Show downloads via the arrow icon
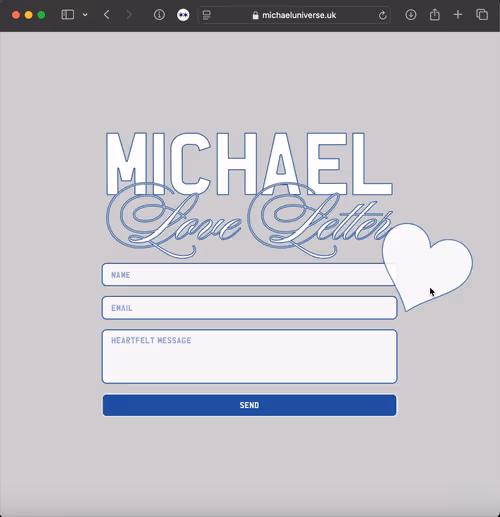Image resolution: width=500 pixels, height=517 pixels. pos(411,15)
